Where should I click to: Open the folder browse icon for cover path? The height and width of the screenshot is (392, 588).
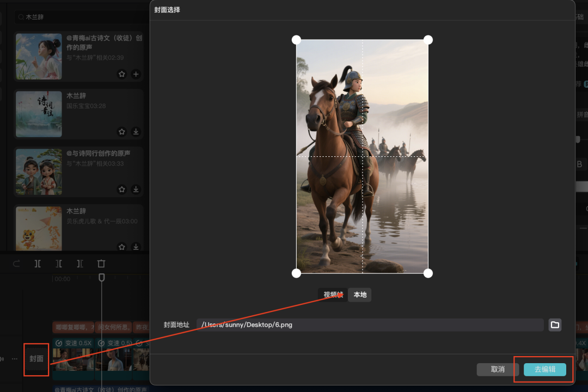tap(555, 325)
